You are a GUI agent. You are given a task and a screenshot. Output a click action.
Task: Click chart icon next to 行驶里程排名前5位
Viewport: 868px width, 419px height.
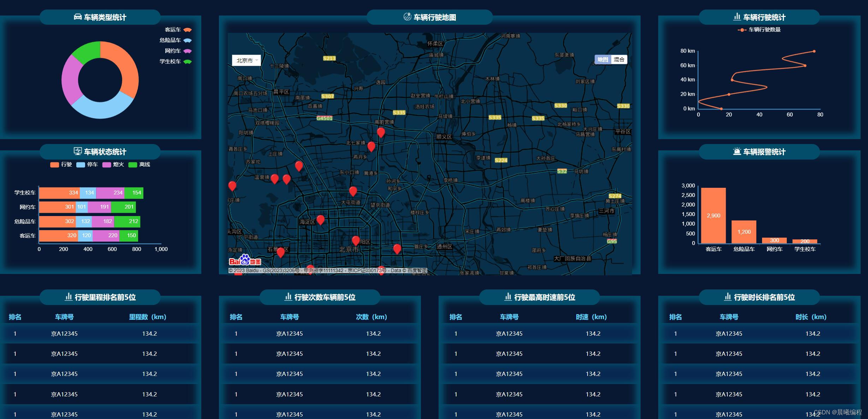click(x=69, y=297)
